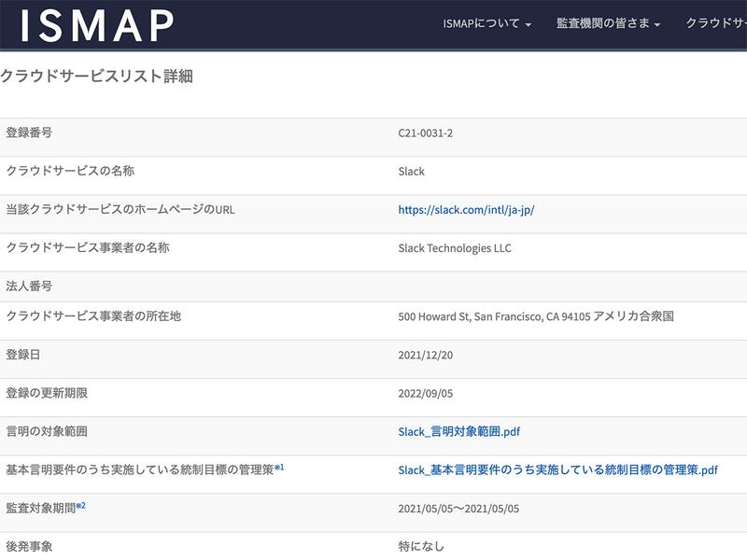The image size is (747, 560).
Task: Click the 登録番号 label
Action: (29, 133)
